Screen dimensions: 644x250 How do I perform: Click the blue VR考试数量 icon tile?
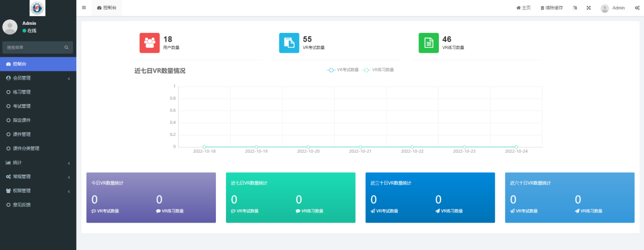pyautogui.click(x=289, y=43)
